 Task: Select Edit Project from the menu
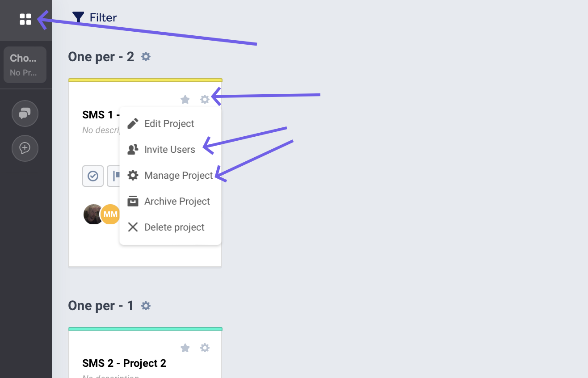point(169,124)
